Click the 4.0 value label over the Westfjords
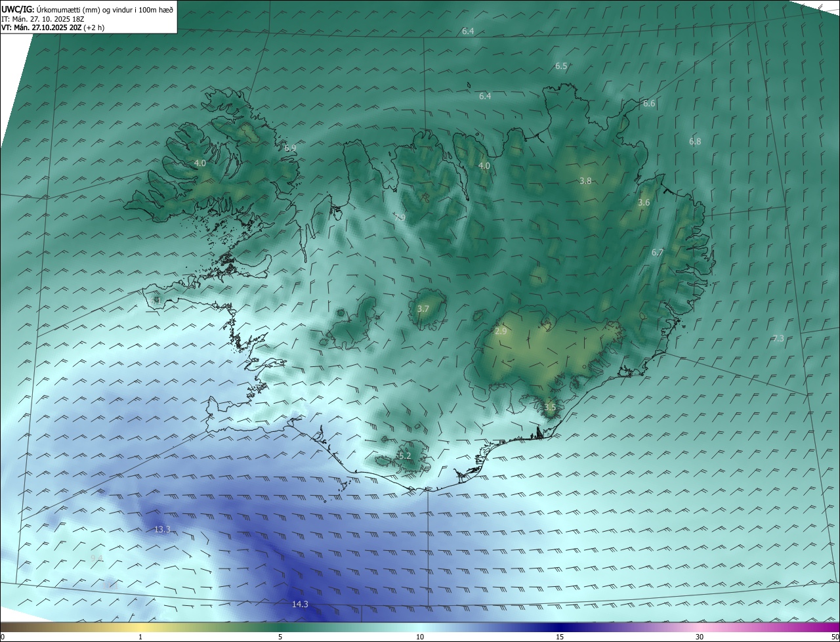 [x=200, y=163]
